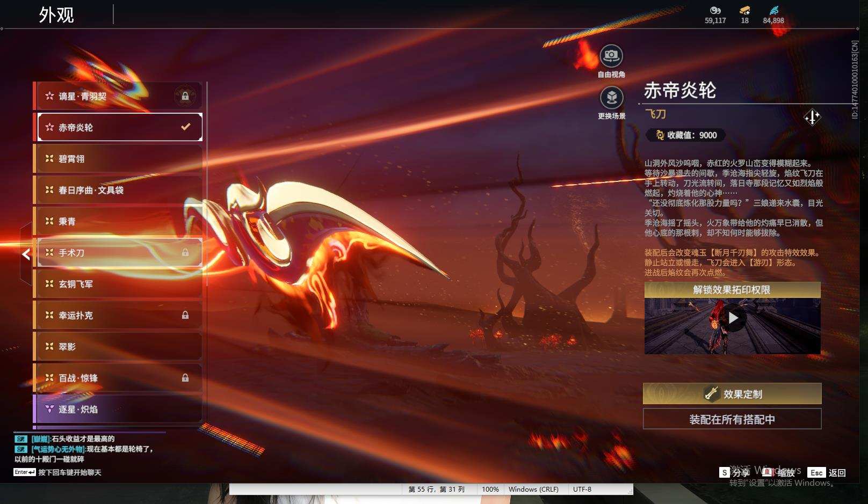This screenshot has width=868, height=504.
Task: Click the 100% zoom level in status bar
Action: [490, 489]
